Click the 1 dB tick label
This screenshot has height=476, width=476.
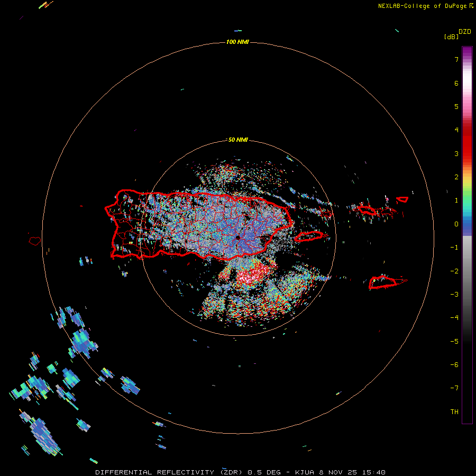tap(456, 200)
